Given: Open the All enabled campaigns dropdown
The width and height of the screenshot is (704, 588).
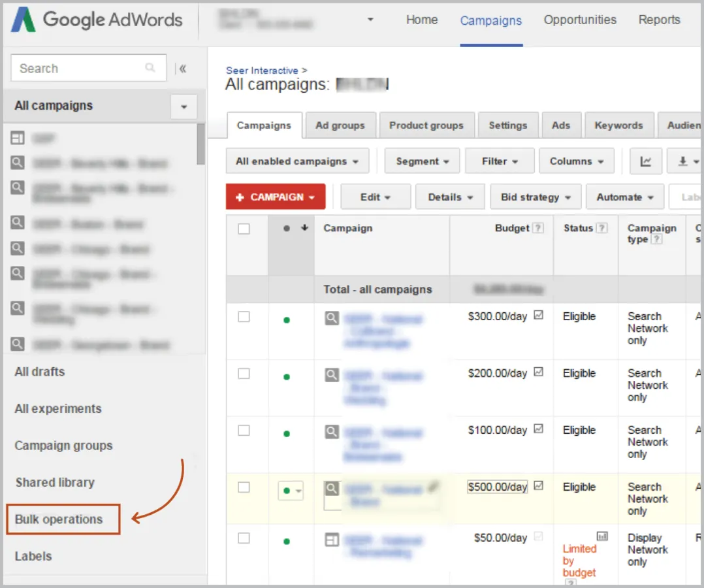Looking at the screenshot, I should pos(297,161).
